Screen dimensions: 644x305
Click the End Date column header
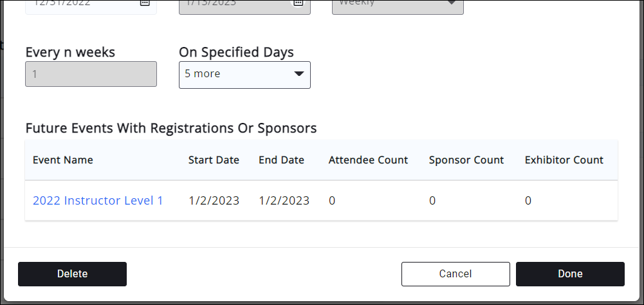(x=281, y=160)
